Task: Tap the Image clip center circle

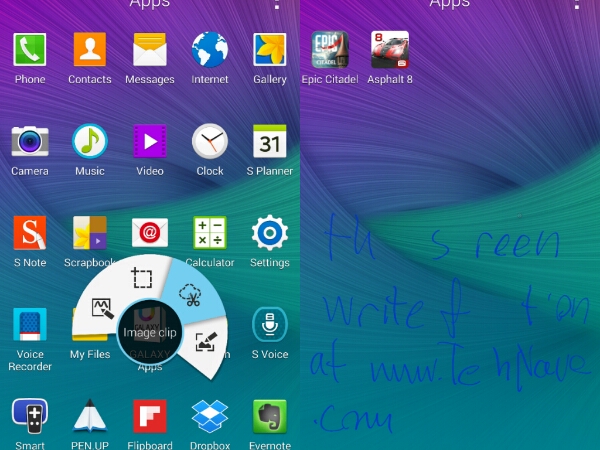Action: click(150, 333)
